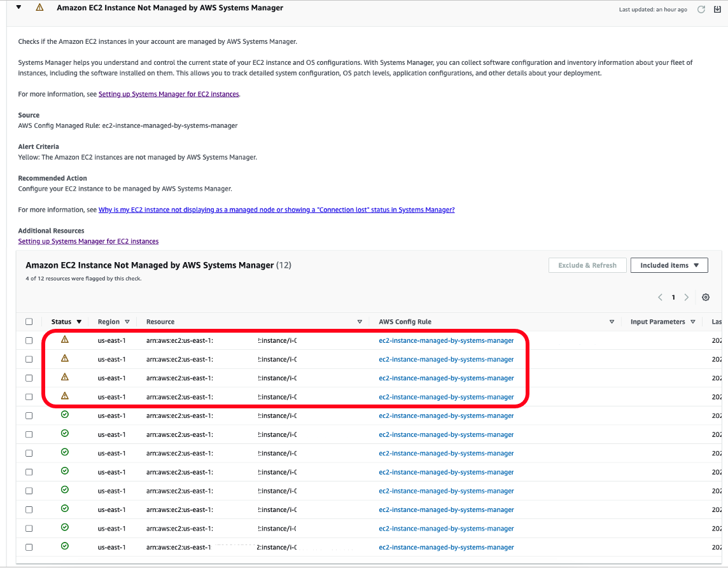Refresh the check using the circular arrow icon
The height and width of the screenshot is (568, 728).
tap(701, 10)
